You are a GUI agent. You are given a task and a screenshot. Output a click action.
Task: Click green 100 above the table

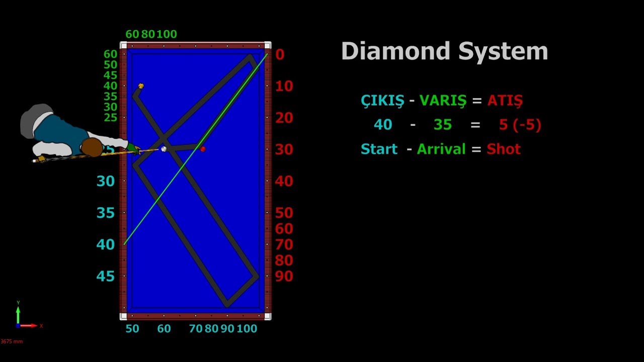167,34
